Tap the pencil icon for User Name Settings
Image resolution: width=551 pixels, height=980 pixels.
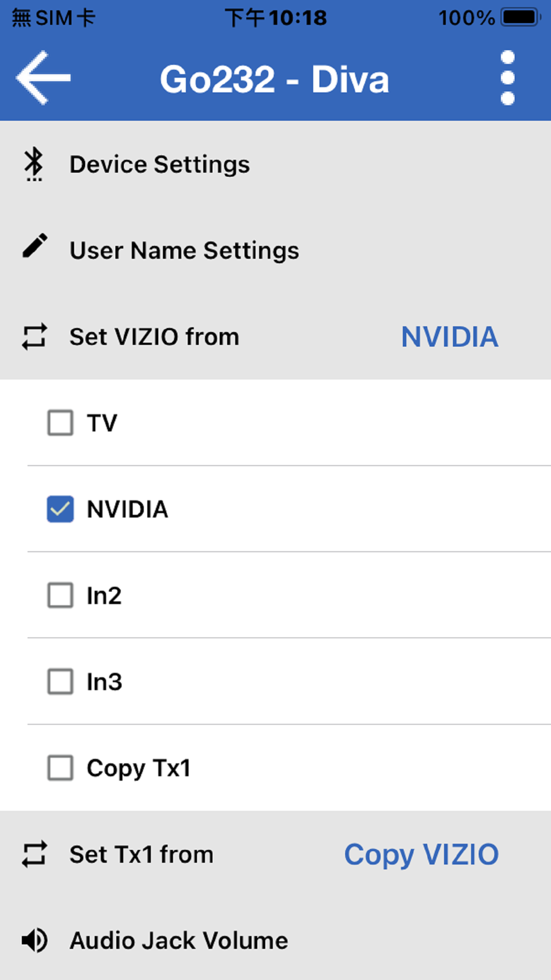35,246
